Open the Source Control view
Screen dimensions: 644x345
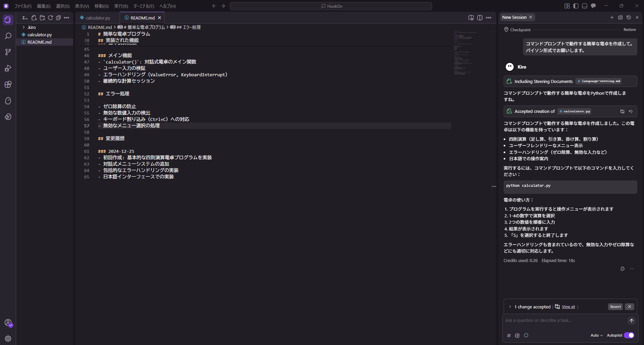8,52
